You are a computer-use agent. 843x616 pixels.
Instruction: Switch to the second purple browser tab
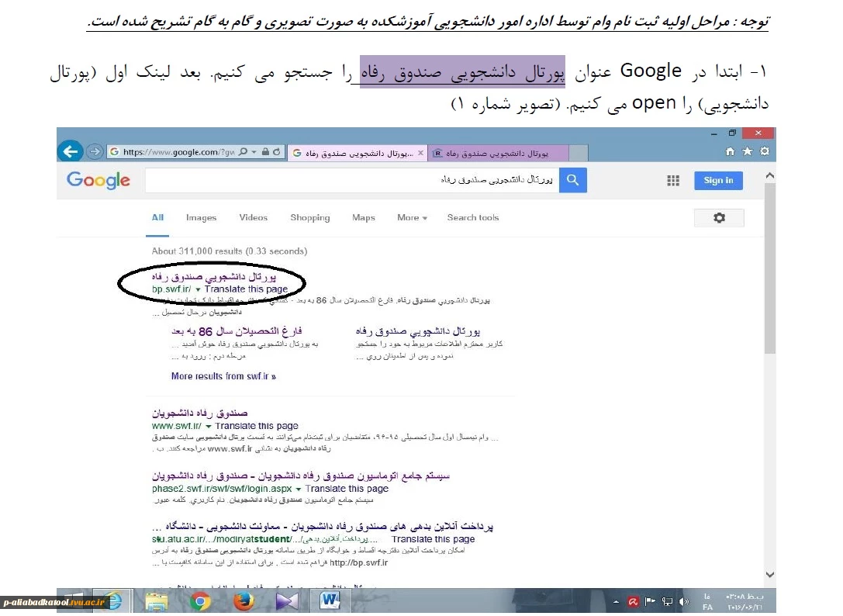tap(498, 154)
